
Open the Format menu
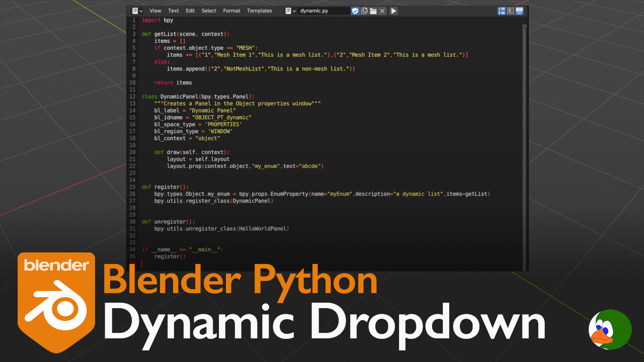(231, 11)
